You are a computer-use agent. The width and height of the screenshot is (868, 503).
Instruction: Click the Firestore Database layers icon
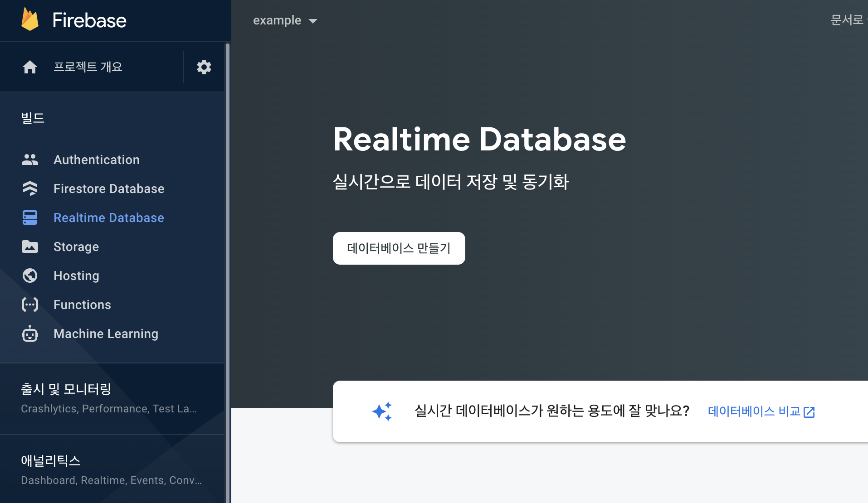point(30,189)
